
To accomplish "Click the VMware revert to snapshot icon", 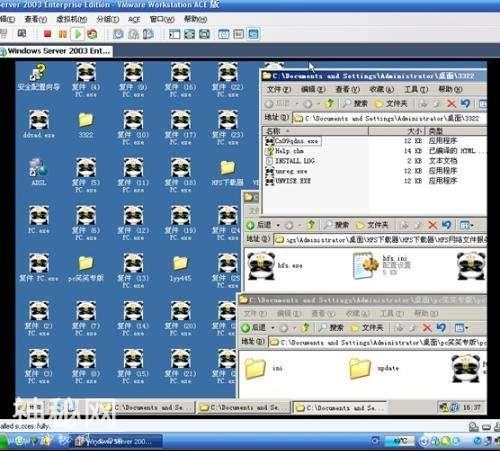I will pos(133,34).
